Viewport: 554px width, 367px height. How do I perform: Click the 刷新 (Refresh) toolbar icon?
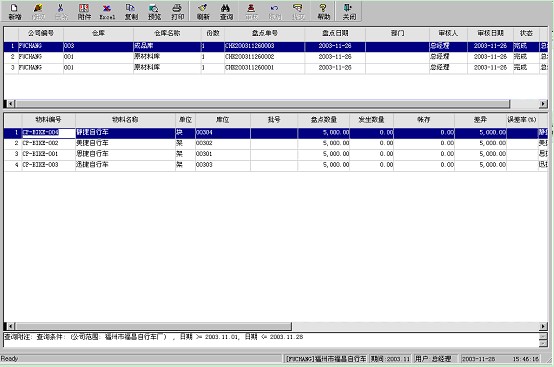coord(203,12)
